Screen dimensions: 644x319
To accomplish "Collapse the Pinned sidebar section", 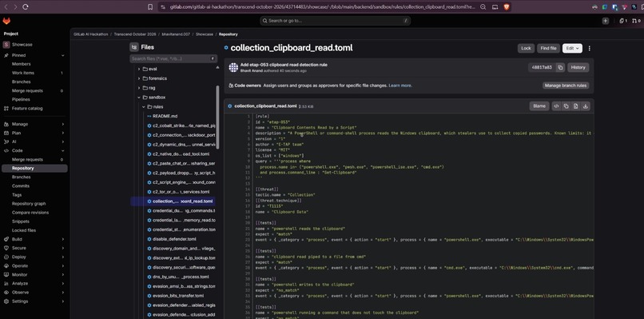I will [x=63, y=55].
